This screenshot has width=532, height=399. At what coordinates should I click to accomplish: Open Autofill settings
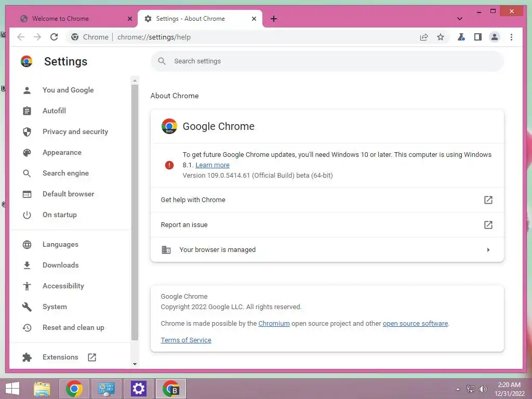[54, 111]
